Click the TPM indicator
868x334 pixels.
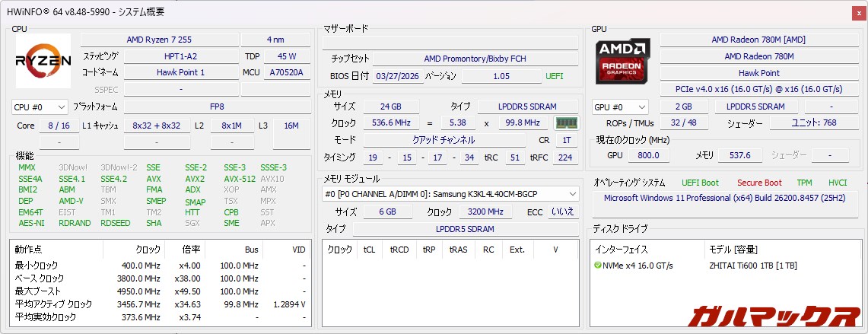tap(804, 183)
